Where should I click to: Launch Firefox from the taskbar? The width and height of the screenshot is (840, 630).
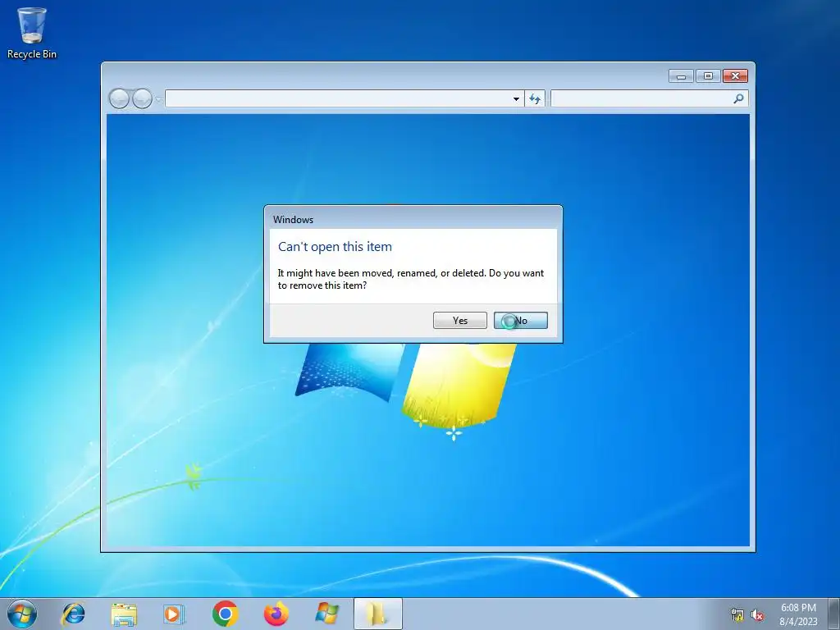pyautogui.click(x=276, y=614)
